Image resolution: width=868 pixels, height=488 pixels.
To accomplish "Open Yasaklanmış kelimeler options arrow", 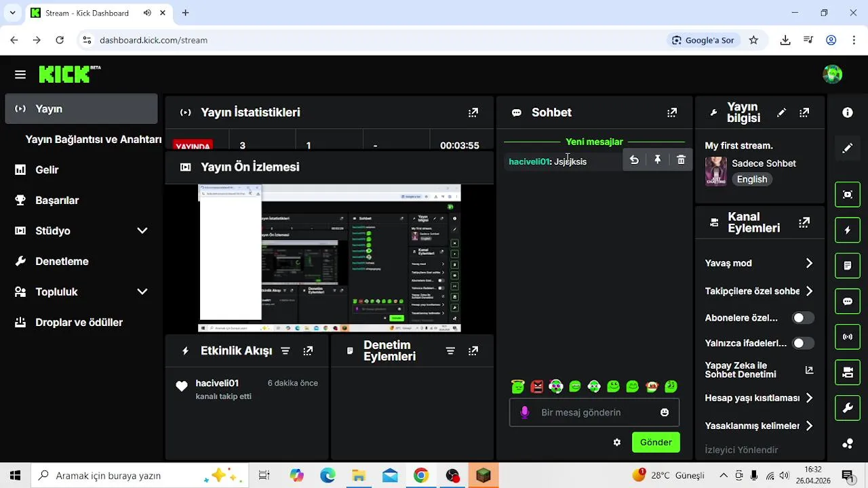I will [x=809, y=426].
